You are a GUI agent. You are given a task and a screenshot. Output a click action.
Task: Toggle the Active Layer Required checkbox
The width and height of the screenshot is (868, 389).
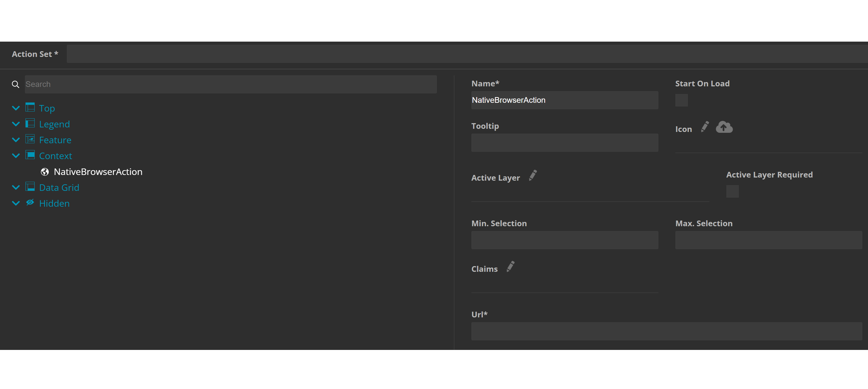click(x=732, y=191)
